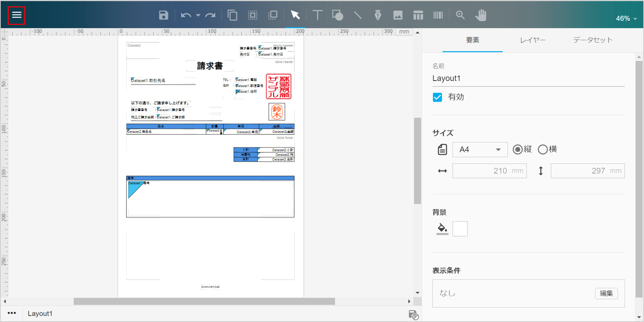Click the 編集 button for display condition
Image resolution: width=644 pixels, height=322 pixels.
pos(606,293)
